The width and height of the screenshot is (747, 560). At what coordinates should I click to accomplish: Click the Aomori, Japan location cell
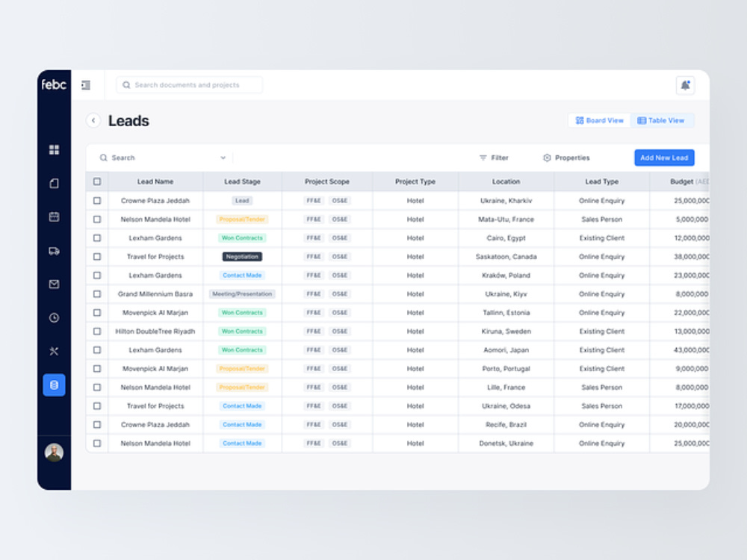506,349
